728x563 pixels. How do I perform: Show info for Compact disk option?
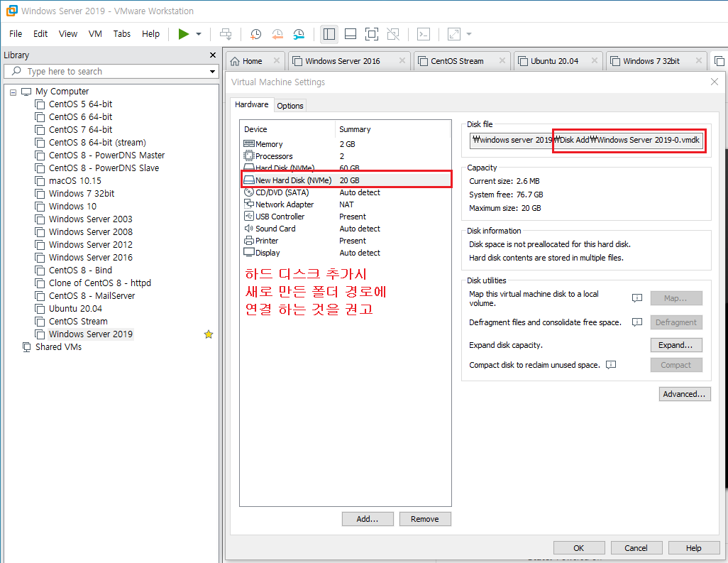[x=611, y=365]
